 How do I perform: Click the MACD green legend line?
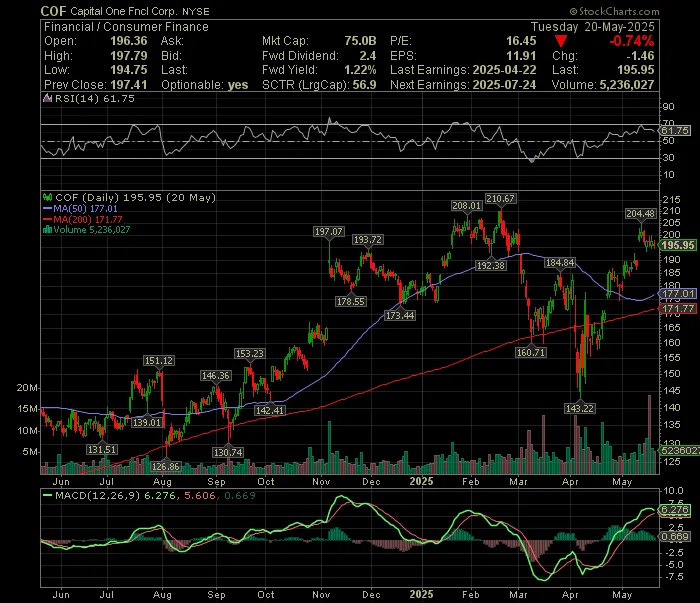[x=47, y=495]
